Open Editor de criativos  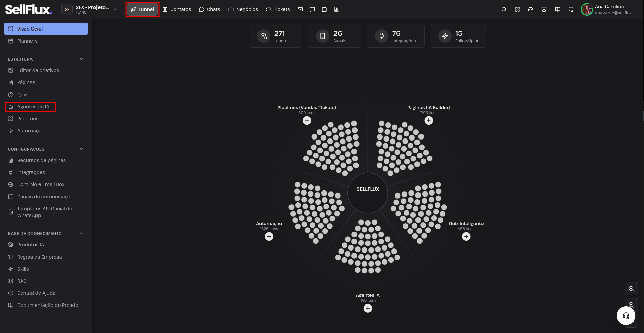point(46,70)
